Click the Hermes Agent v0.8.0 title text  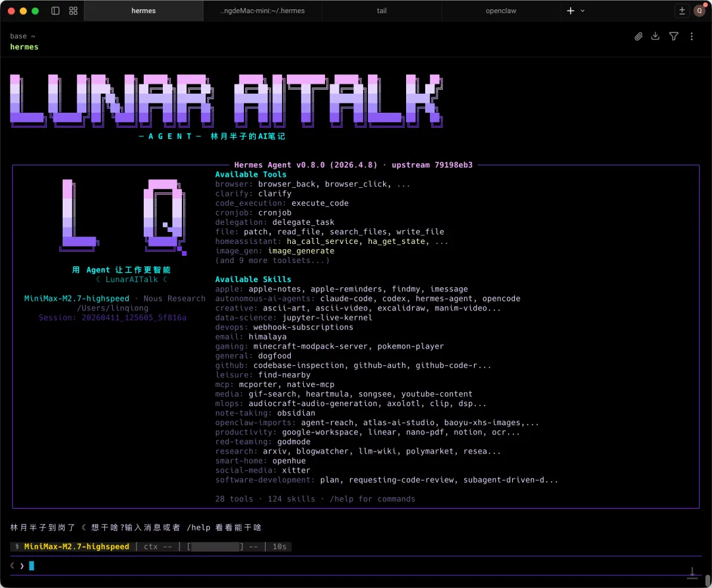(353, 165)
